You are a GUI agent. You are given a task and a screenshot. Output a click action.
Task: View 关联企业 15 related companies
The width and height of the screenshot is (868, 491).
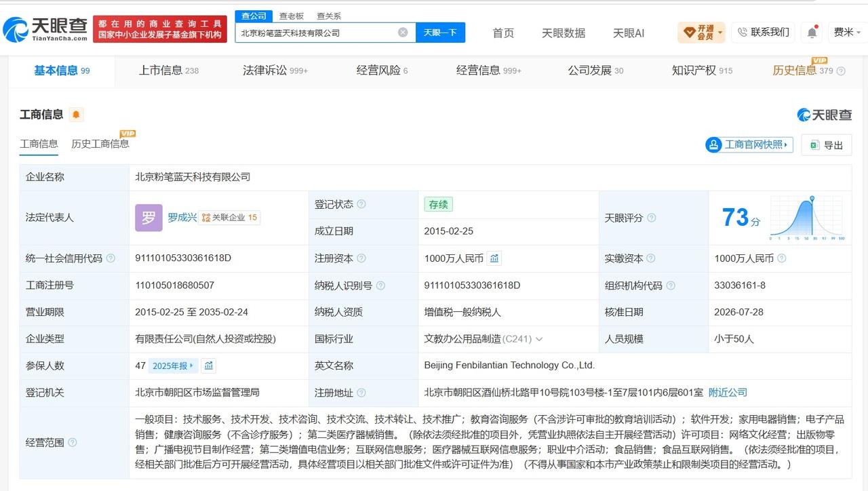230,218
